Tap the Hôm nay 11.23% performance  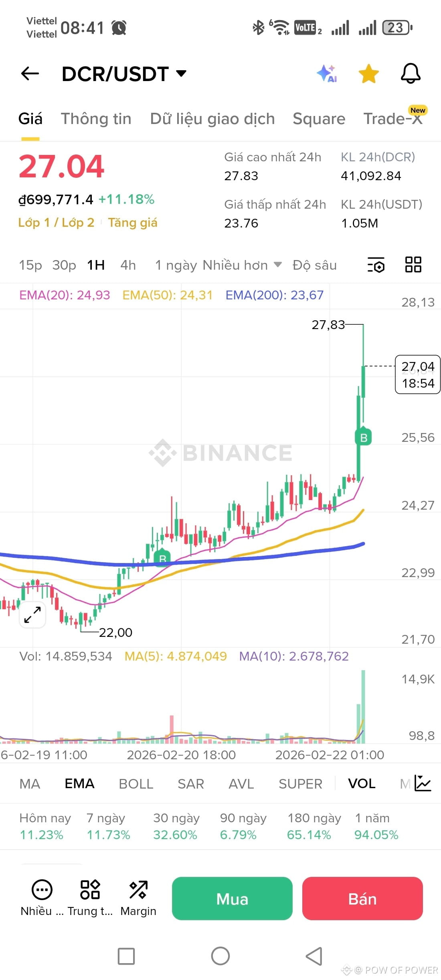click(45, 826)
